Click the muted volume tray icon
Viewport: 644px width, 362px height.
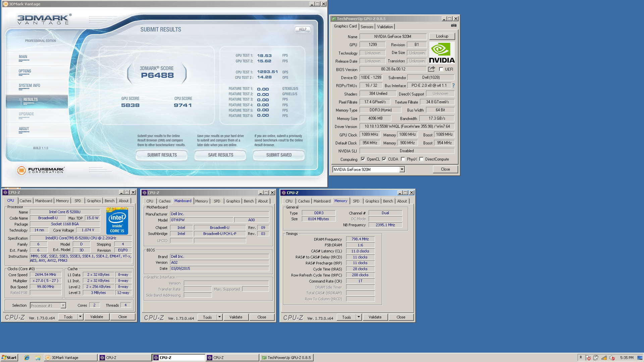point(612,358)
